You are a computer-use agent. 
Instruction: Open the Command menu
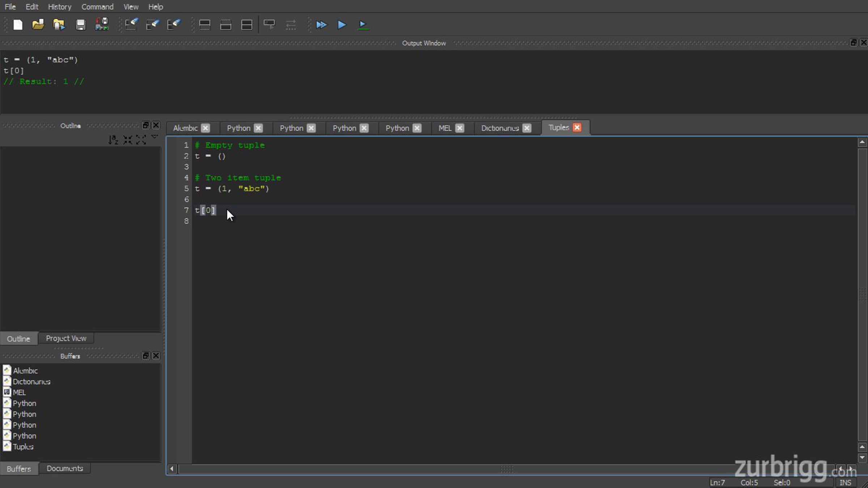click(x=97, y=7)
